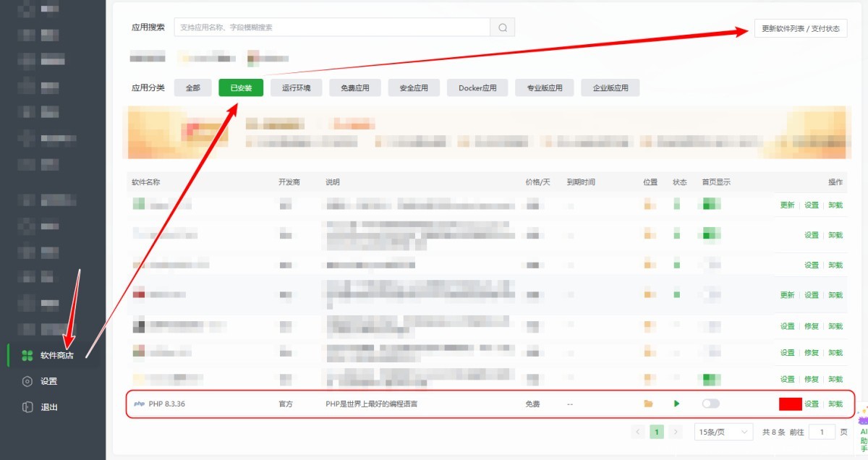Click the 价格/天 column header
The width and height of the screenshot is (868, 460).
click(x=537, y=182)
